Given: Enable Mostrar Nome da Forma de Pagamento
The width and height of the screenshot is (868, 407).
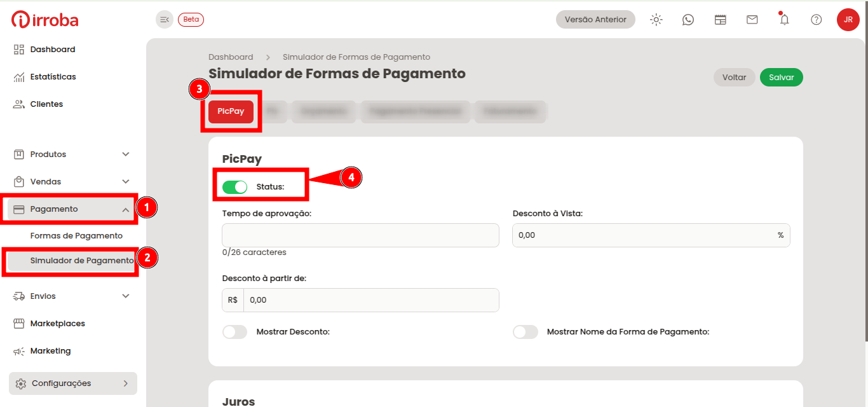Looking at the screenshot, I should pos(526,332).
